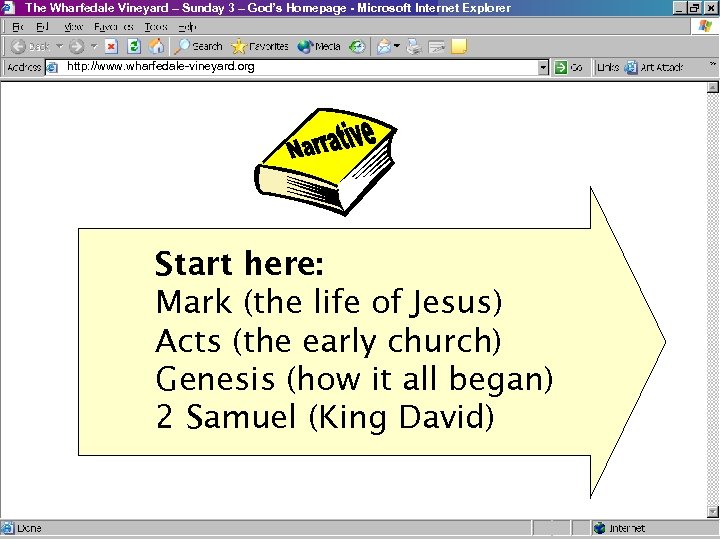Open the Media toolbar button
Viewport: 720px width, 540px height.
(319, 46)
